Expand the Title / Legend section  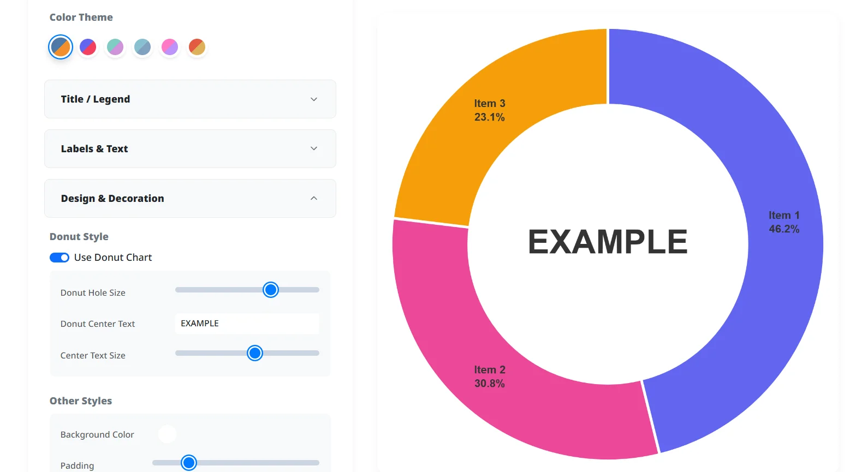(x=190, y=99)
